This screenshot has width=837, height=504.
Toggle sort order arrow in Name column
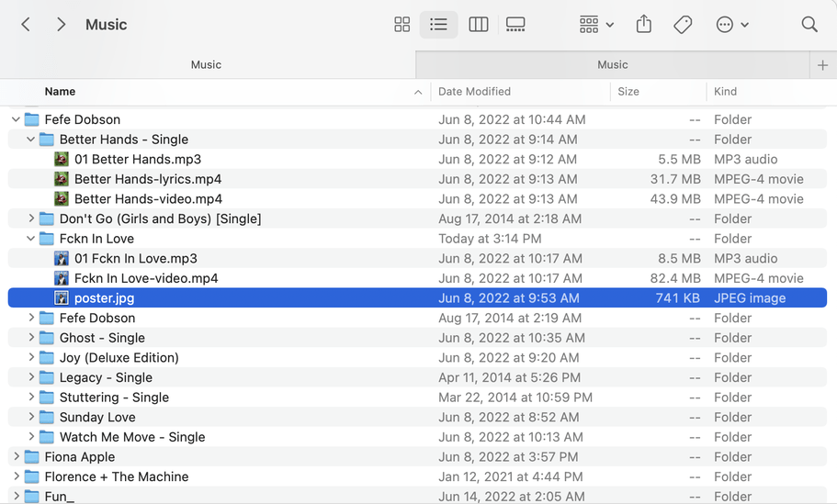(x=418, y=93)
